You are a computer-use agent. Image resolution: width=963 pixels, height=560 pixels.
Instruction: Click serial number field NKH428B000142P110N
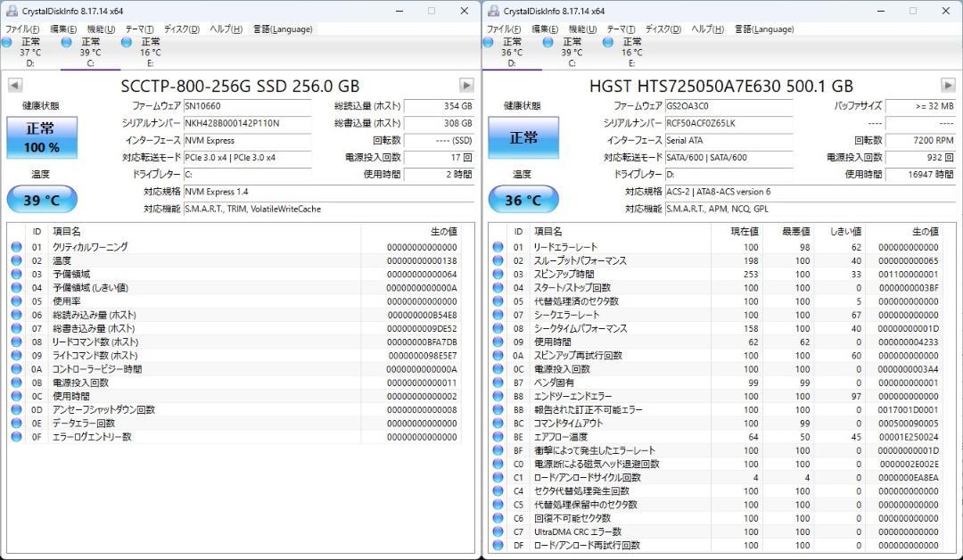248,123
